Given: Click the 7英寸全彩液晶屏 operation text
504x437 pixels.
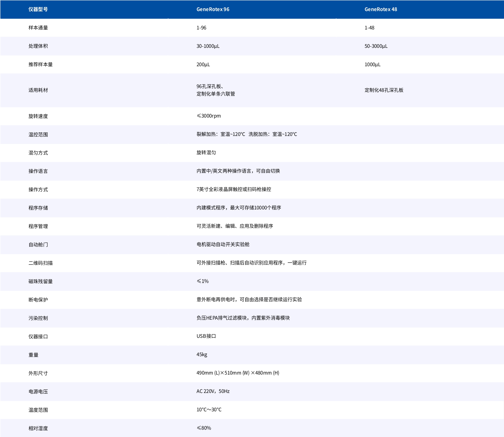Looking at the screenshot, I should click(234, 189).
